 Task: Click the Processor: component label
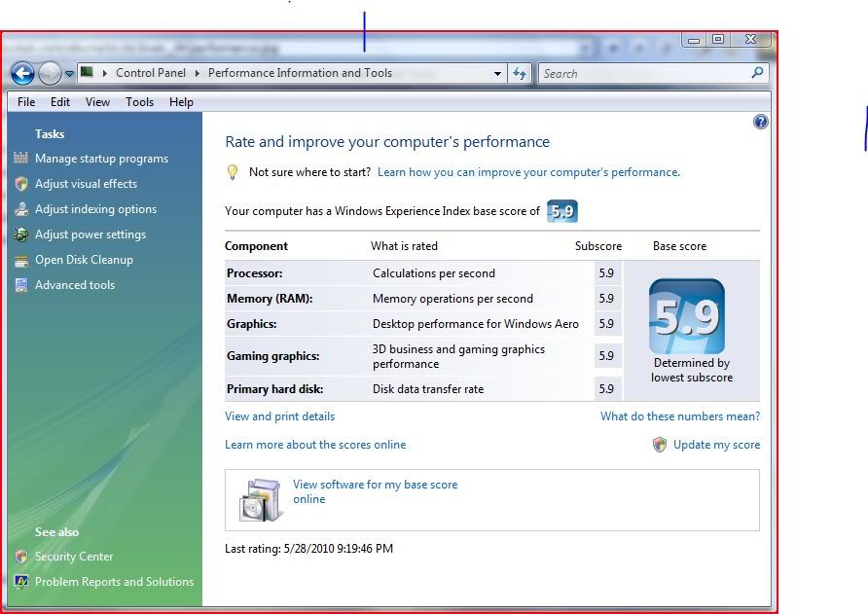coord(254,273)
